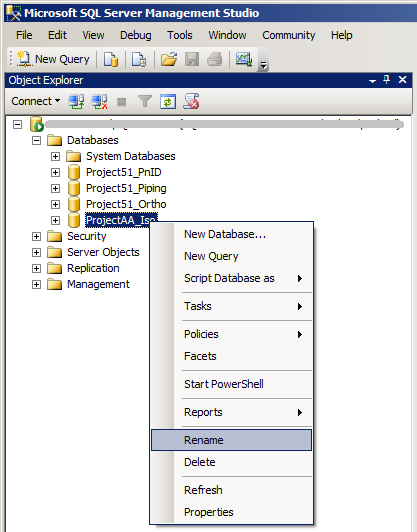
Task: Click the Refresh icon in Object Explorer toolbar
Action: pos(168,101)
